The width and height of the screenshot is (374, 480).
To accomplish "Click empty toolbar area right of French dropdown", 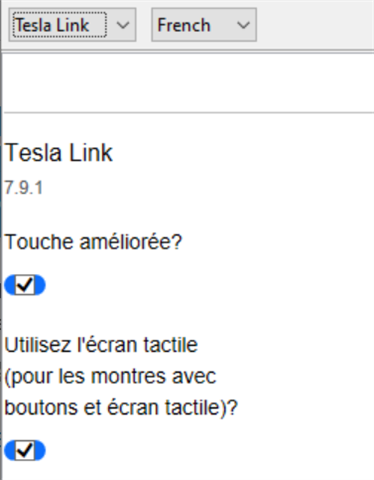I will (315, 25).
